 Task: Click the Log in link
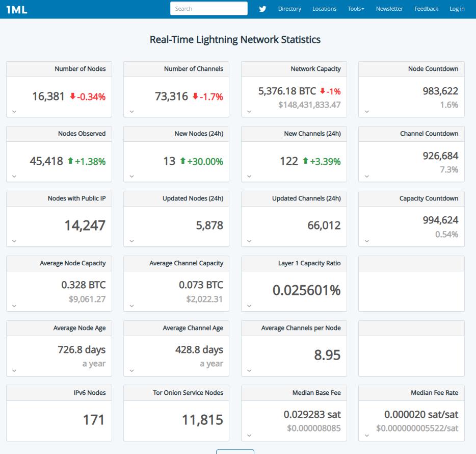457,9
